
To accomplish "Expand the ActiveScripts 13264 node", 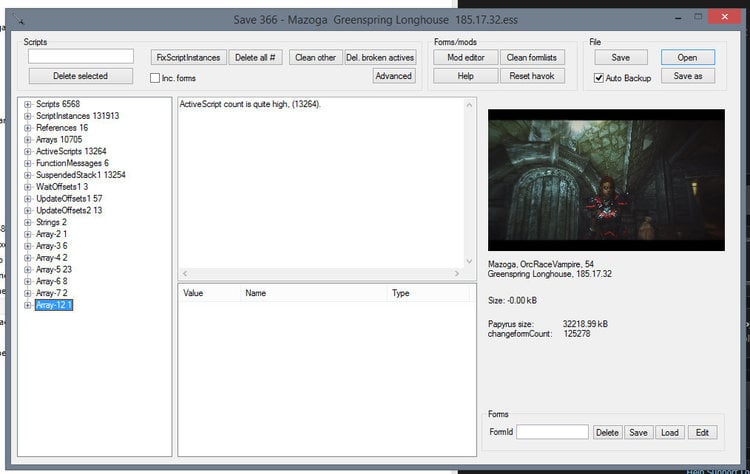I will click(x=28, y=152).
